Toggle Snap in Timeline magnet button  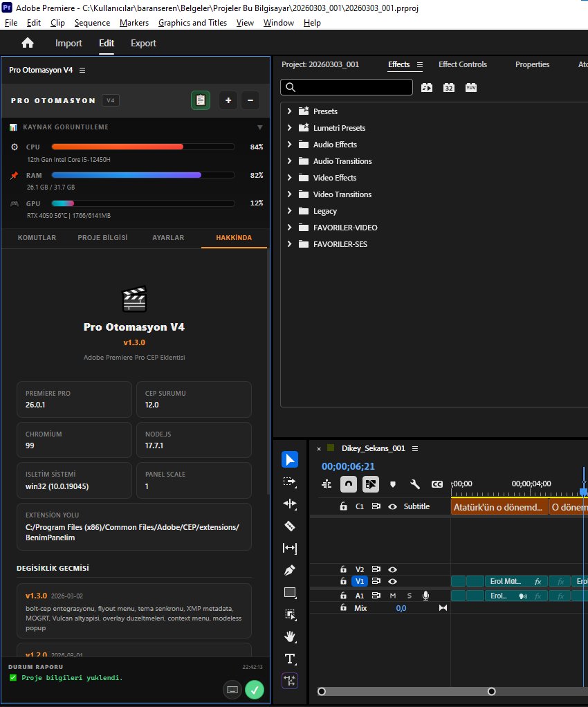349,484
